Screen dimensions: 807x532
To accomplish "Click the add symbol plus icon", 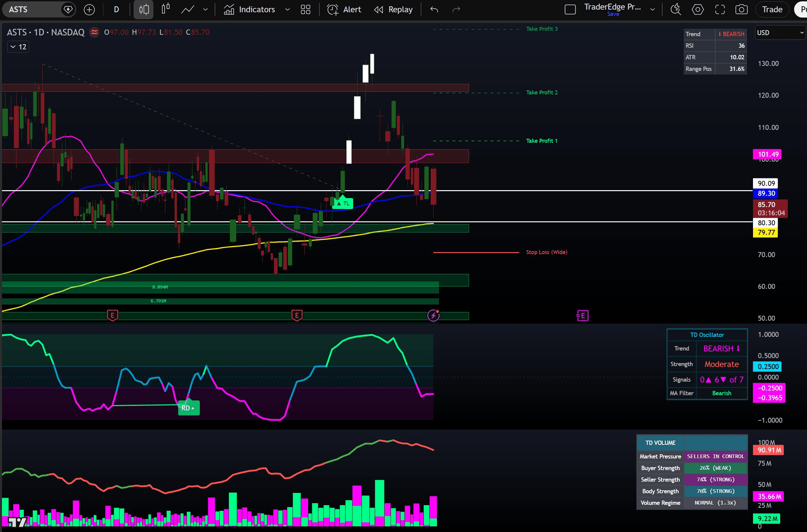I will pyautogui.click(x=89, y=10).
